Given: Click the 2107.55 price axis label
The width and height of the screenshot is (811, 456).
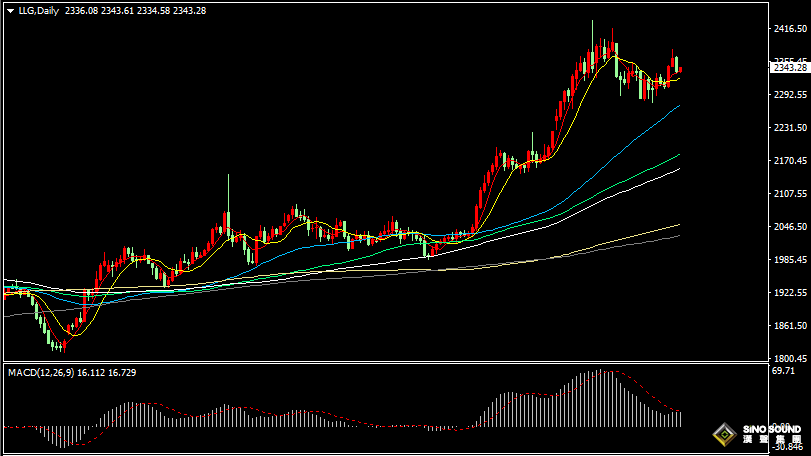Looking at the screenshot, I should click(789, 194).
